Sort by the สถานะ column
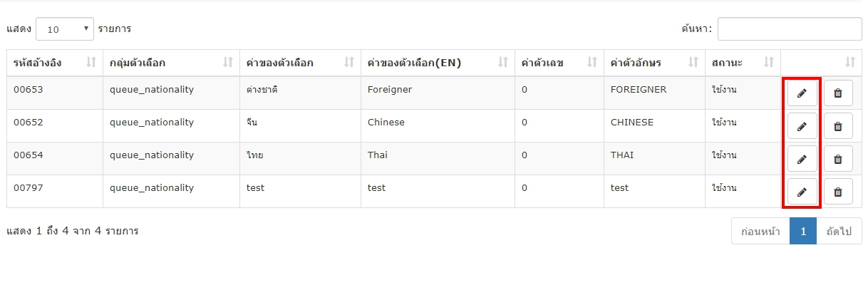Viewport: 868px width, 285px height. point(743,63)
